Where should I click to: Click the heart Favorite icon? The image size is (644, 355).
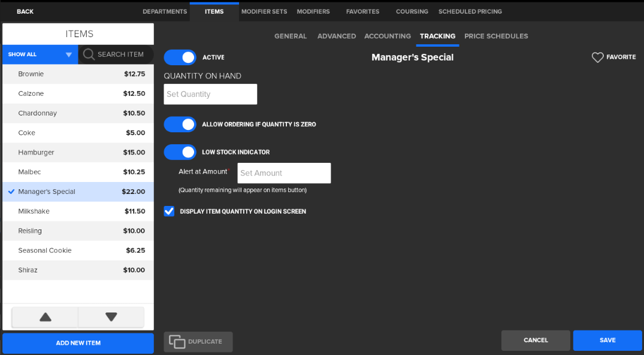coord(597,57)
